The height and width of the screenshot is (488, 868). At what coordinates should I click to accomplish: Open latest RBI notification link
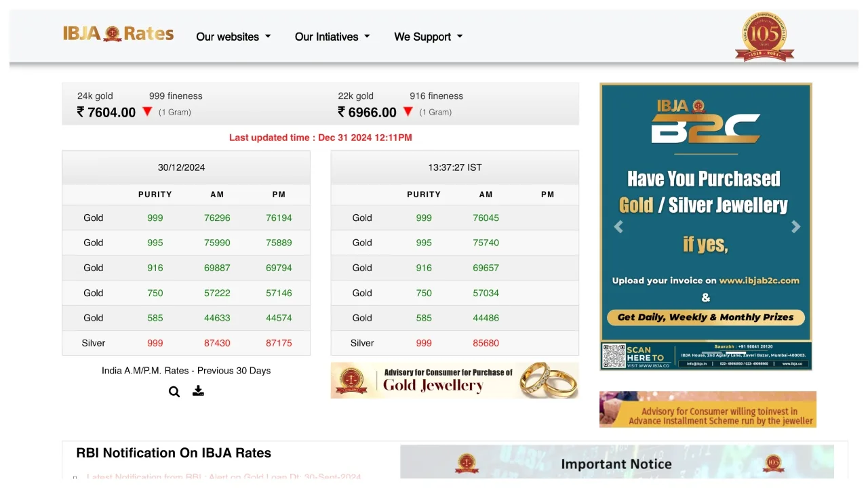click(224, 476)
